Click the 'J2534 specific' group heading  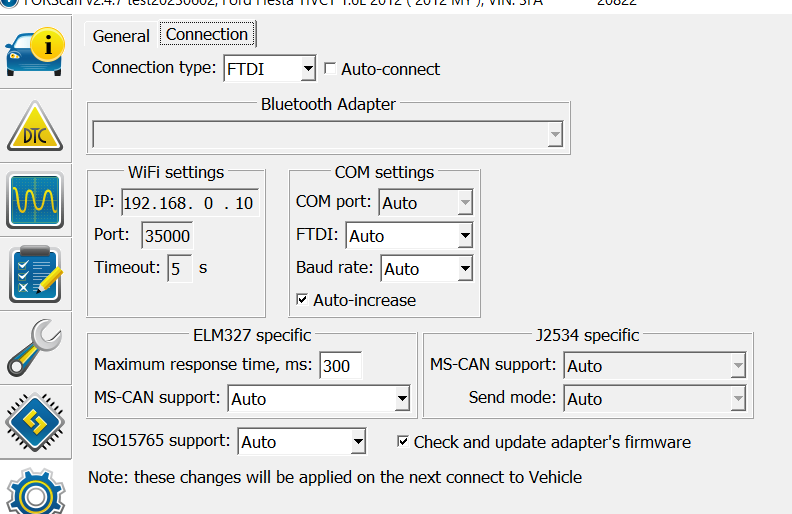pos(587,335)
